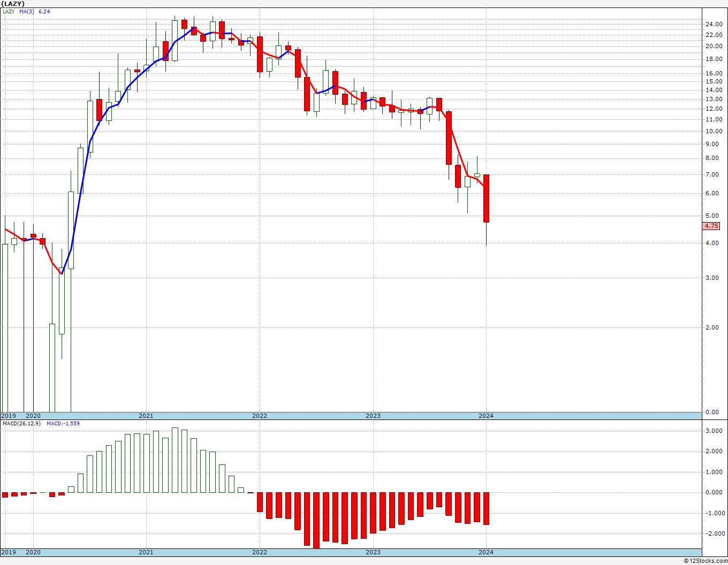The height and width of the screenshot is (565, 728).
Task: Select 2020 on the MACD panel time axis
Action: click(x=33, y=552)
